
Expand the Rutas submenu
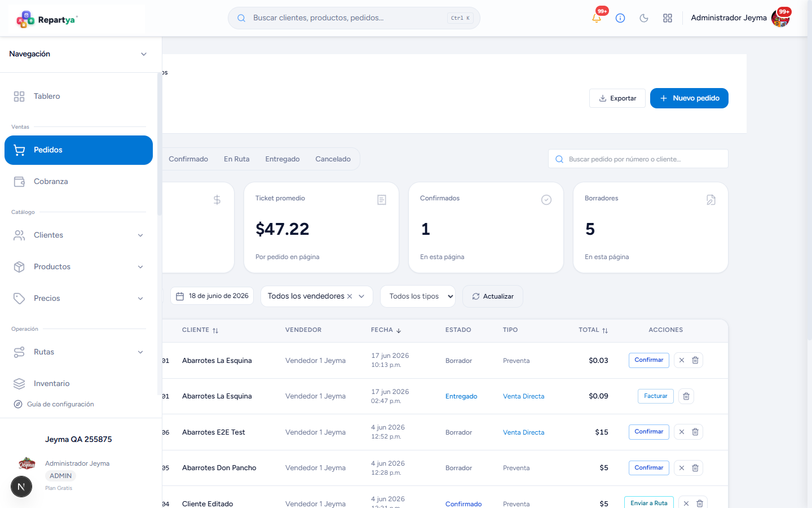pos(140,352)
